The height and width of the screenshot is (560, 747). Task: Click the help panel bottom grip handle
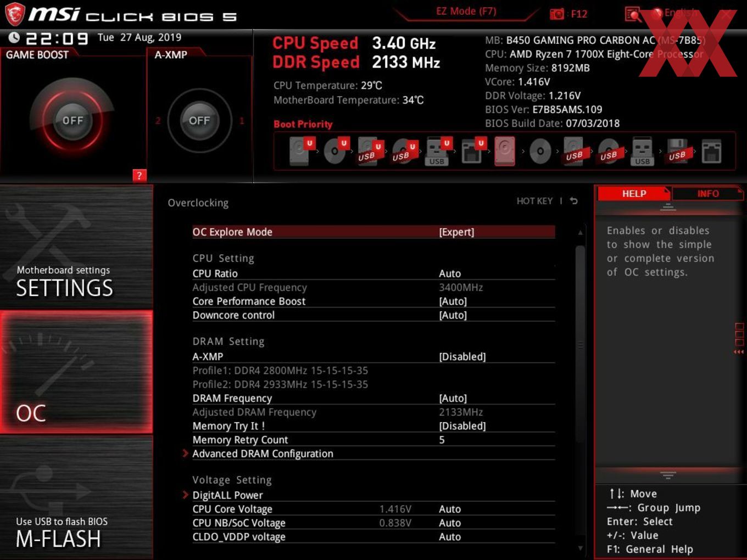(x=668, y=475)
